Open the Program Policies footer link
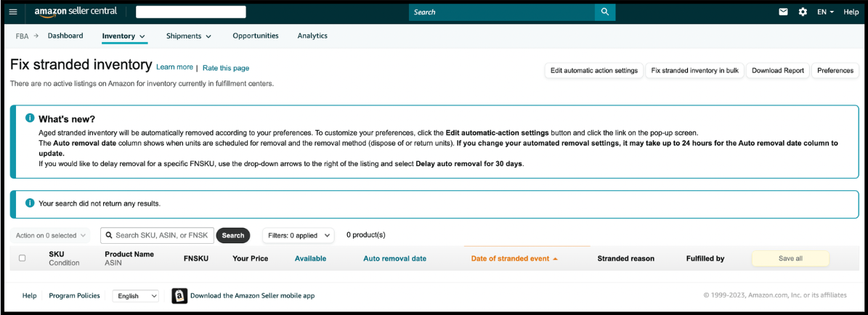Image resolution: width=868 pixels, height=315 pixels. [x=75, y=295]
